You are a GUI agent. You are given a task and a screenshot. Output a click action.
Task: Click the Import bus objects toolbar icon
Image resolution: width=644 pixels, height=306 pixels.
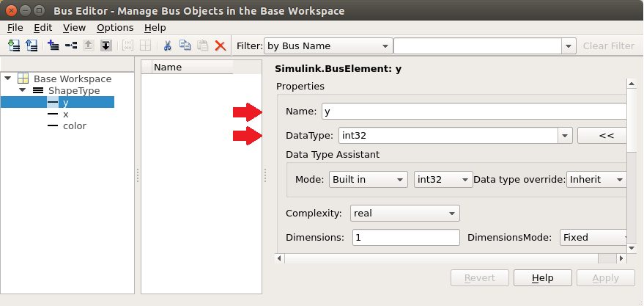point(14,45)
